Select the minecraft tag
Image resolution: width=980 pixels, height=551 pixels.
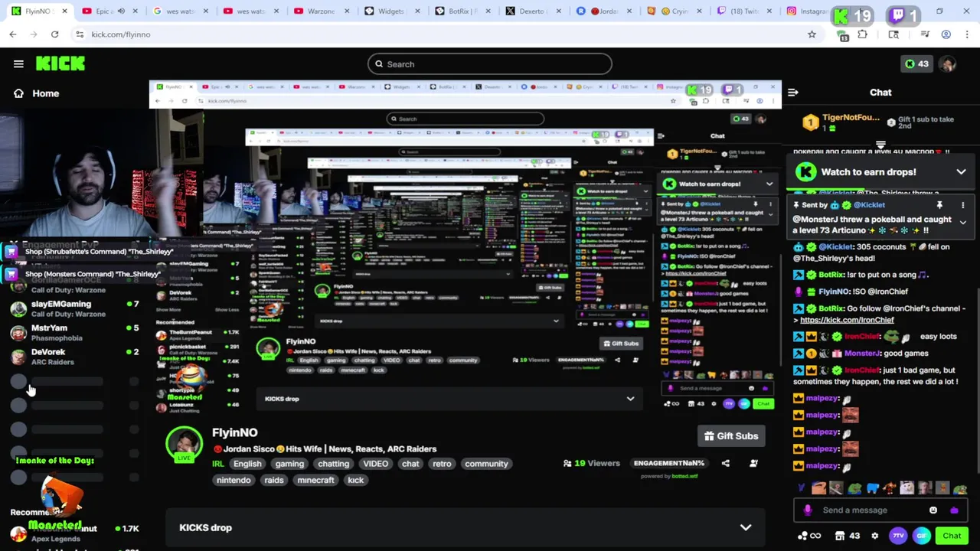[315, 480]
